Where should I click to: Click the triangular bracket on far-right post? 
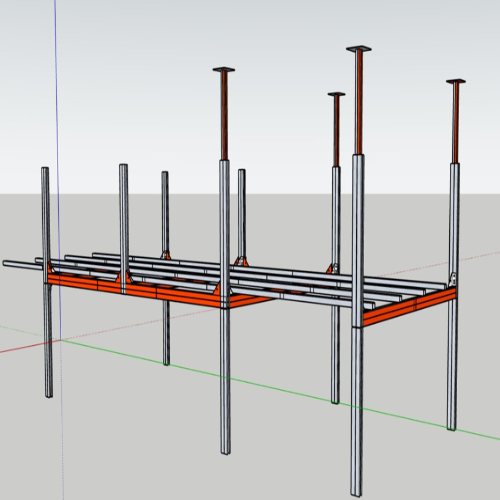pos(453,279)
